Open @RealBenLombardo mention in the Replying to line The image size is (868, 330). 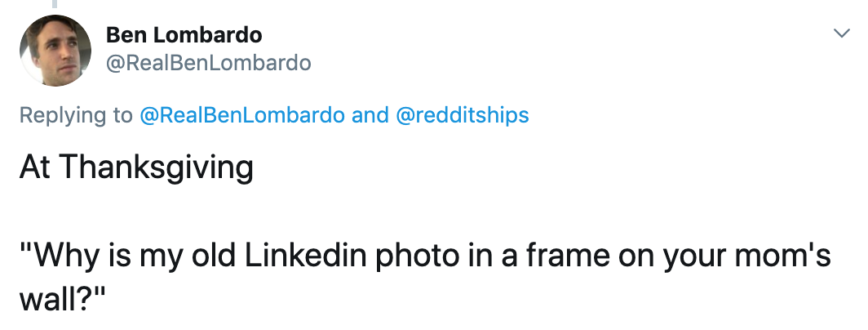pos(242,115)
